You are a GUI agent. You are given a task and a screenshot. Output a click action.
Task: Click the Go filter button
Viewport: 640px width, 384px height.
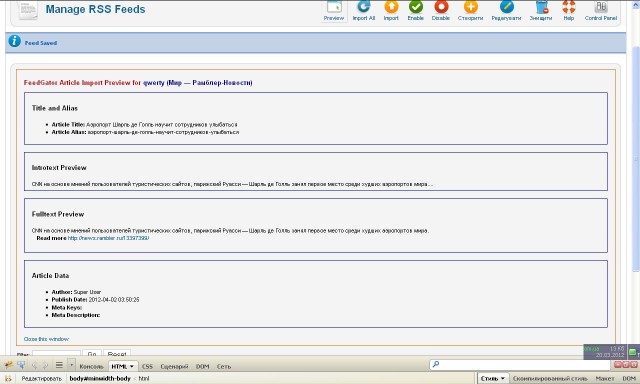tap(92, 353)
